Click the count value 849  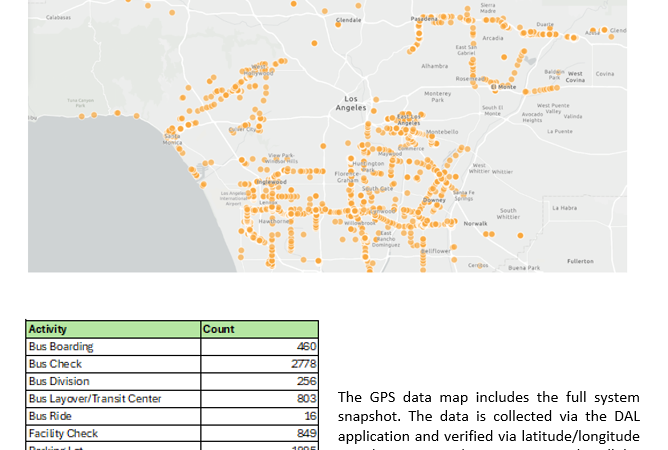pos(306,433)
